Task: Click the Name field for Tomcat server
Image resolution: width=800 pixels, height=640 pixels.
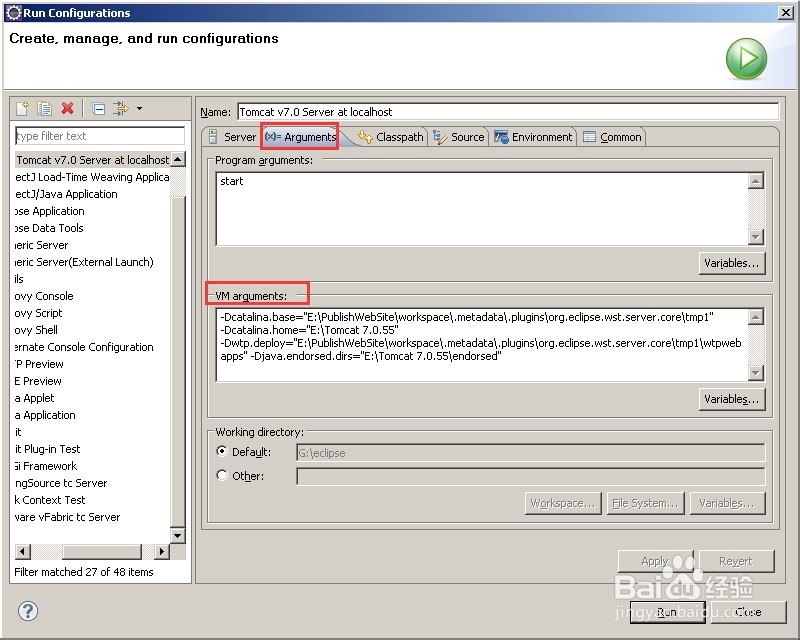Action: pos(508,112)
